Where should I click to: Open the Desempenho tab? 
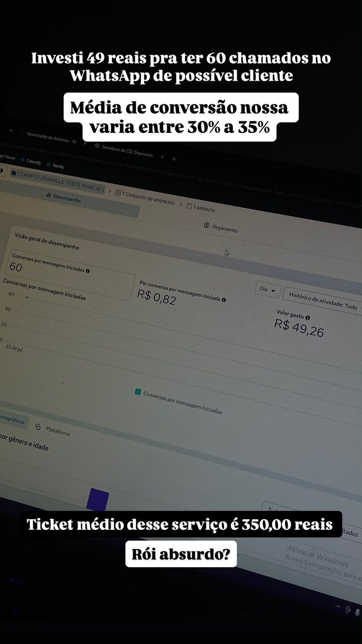63,198
